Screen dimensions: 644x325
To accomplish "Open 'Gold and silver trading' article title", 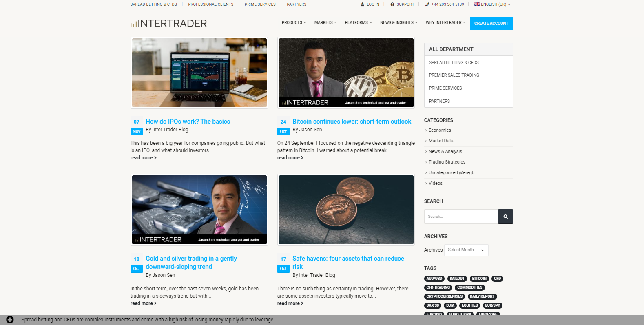I will point(191,263).
